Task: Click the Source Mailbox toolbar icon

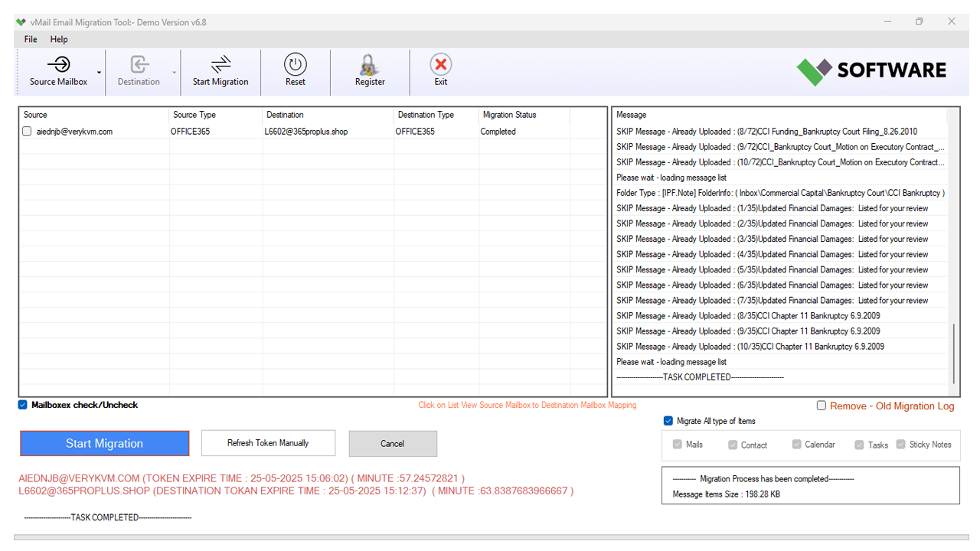Action: tap(58, 64)
